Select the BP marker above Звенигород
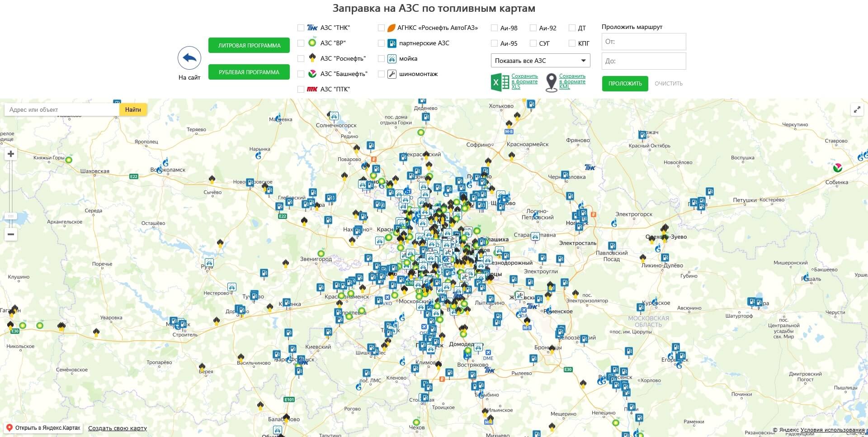 321,253
